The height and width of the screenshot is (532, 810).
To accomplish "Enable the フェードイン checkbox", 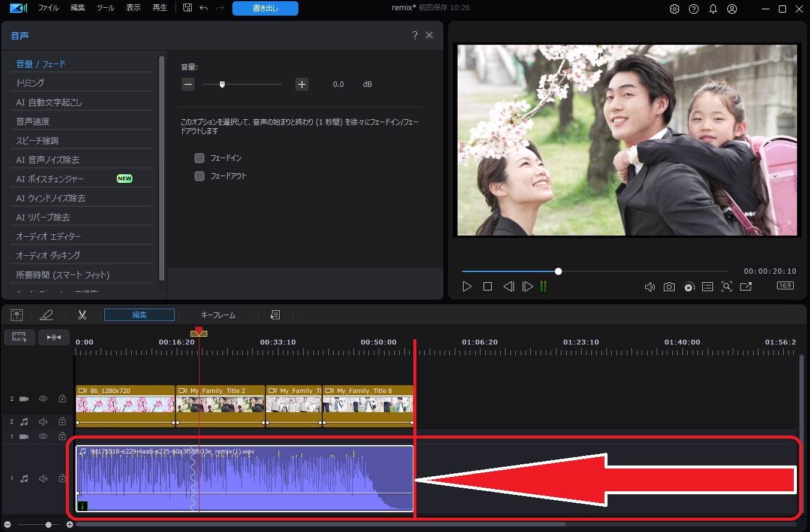I will click(199, 158).
